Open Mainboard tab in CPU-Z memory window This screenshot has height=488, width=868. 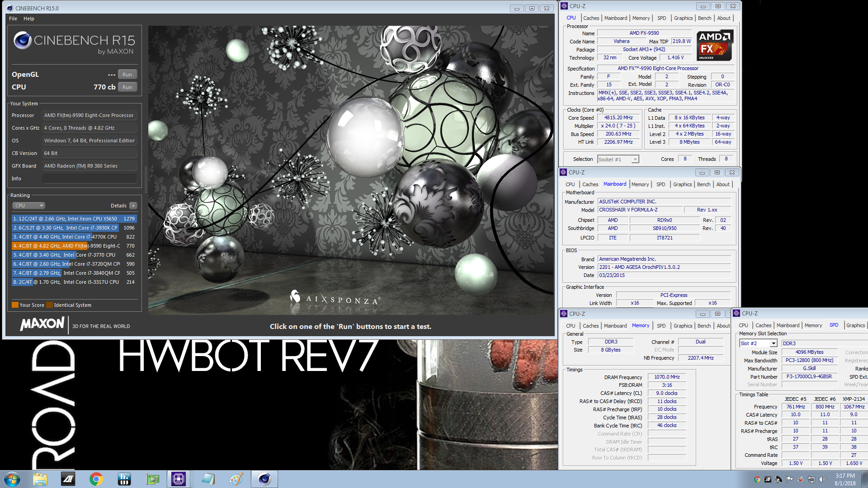click(x=615, y=326)
